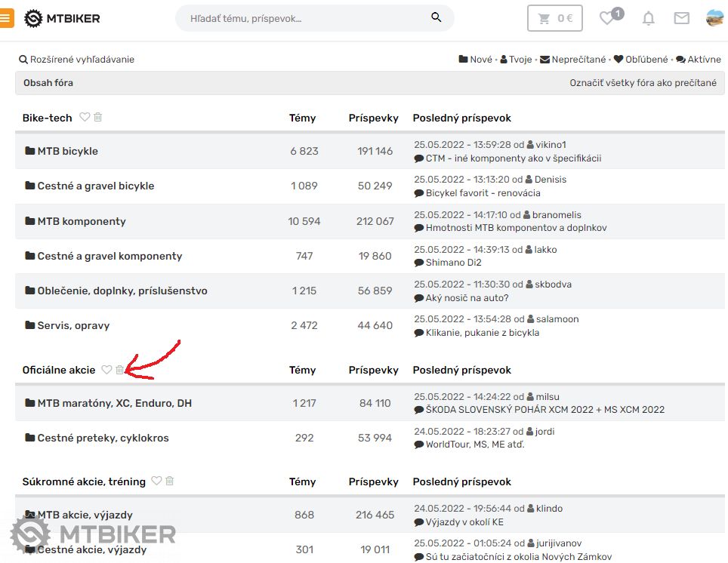Open the MTB bicykle forum folder
728x563 pixels.
67,151
